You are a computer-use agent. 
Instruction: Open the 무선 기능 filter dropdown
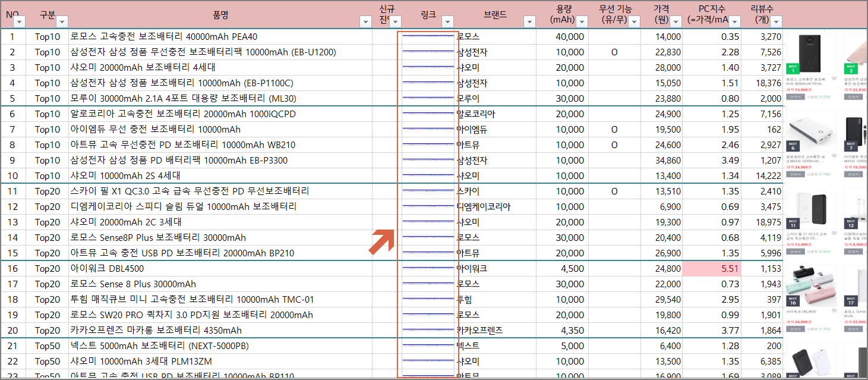click(x=634, y=22)
